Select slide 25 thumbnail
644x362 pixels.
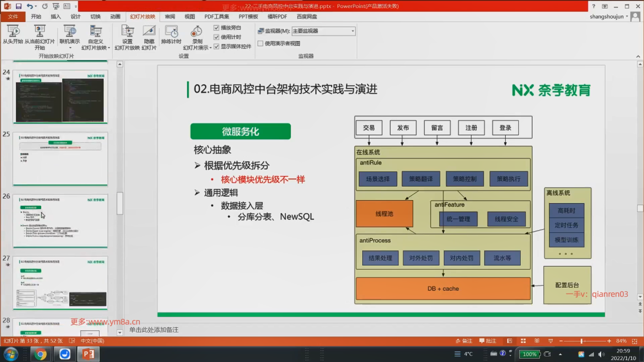pos(60,159)
